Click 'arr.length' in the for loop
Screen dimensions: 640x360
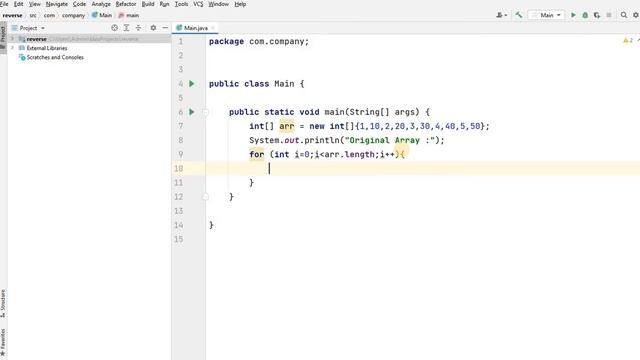(349, 154)
